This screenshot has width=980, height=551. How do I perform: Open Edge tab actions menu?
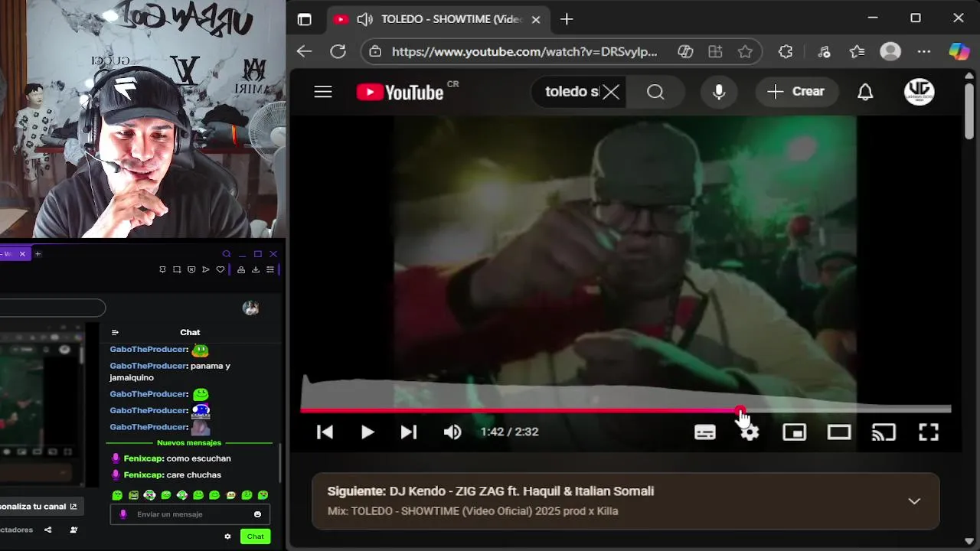[x=305, y=19]
